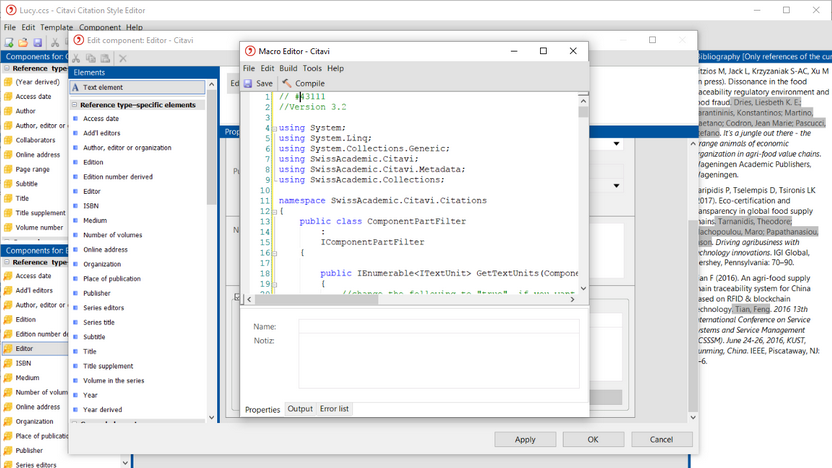This screenshot has height=468, width=832.
Task: Click the Volume in the series element icon
Action: tap(75, 380)
